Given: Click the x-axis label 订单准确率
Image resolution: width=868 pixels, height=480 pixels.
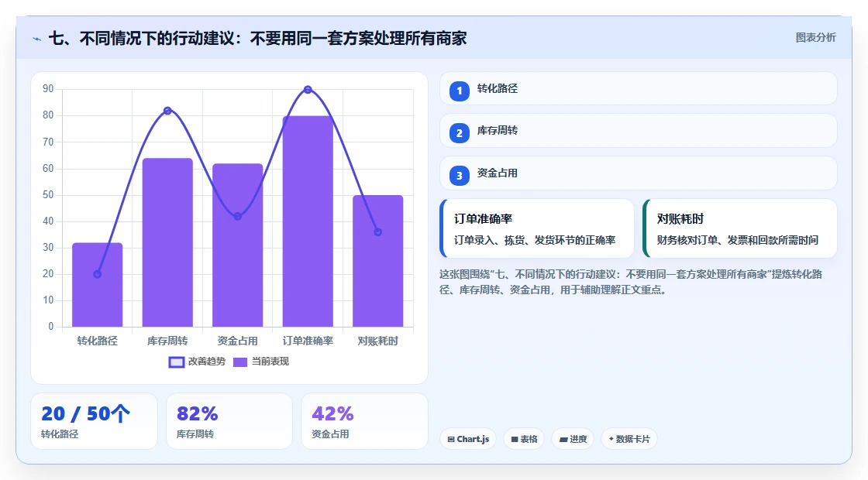Looking at the screenshot, I should (x=308, y=341).
